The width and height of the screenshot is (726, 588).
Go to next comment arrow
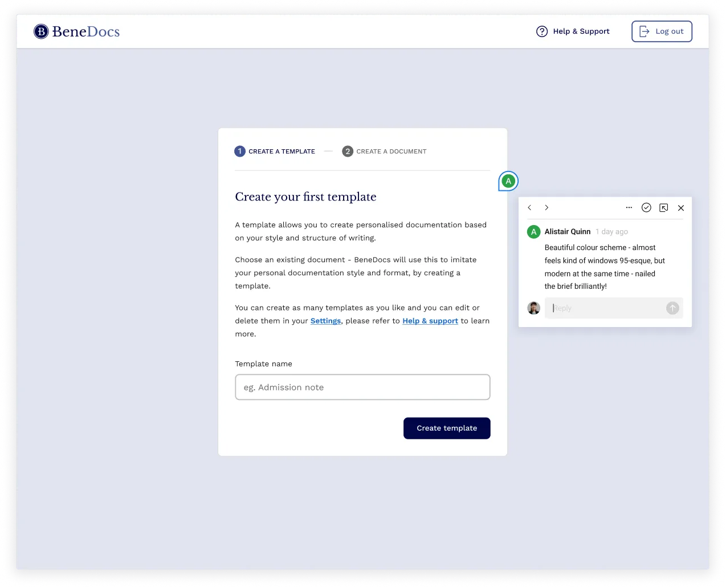coord(546,207)
